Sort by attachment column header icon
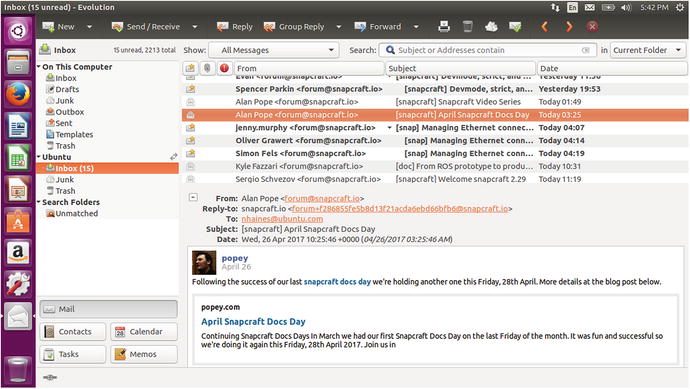 pos(207,68)
